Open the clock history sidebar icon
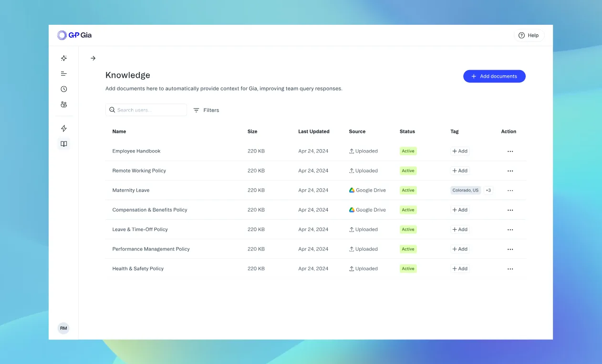This screenshot has height=364, width=602. tap(64, 89)
